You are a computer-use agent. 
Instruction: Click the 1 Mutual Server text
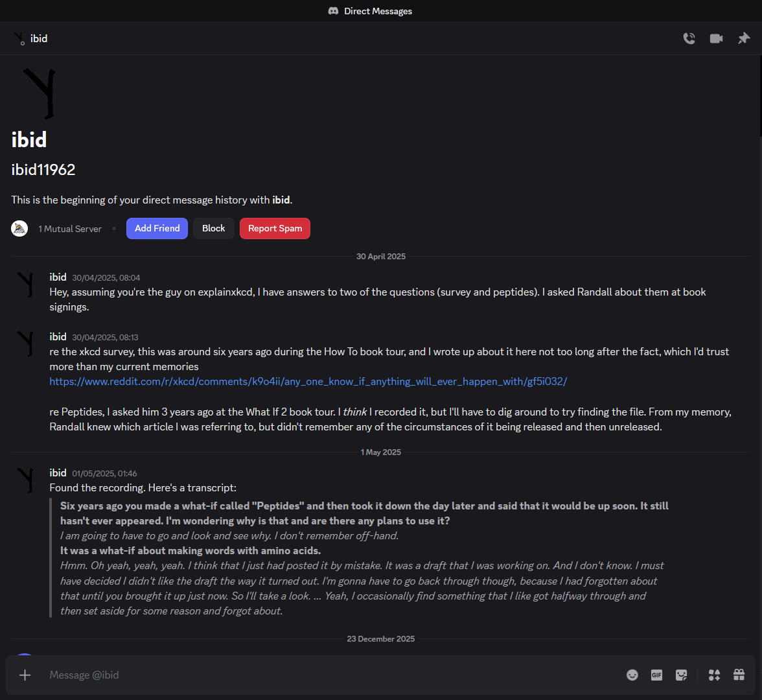point(70,229)
